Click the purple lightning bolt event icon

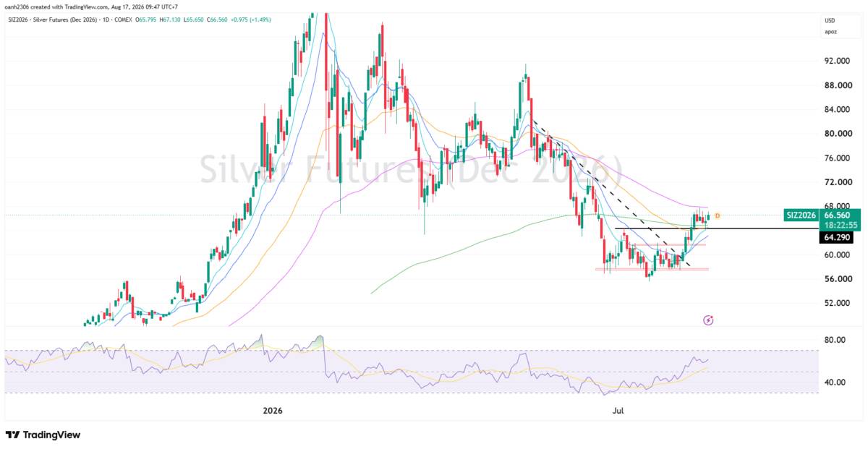pyautogui.click(x=708, y=320)
